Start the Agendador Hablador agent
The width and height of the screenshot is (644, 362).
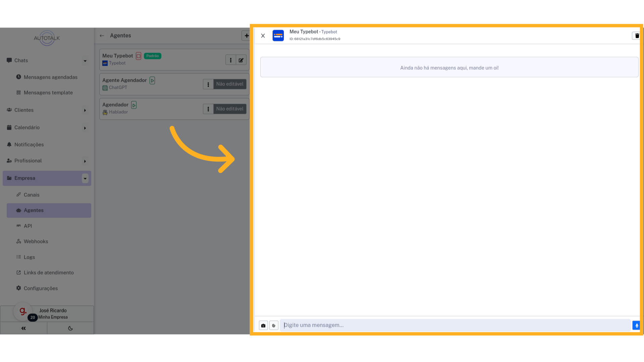click(134, 105)
